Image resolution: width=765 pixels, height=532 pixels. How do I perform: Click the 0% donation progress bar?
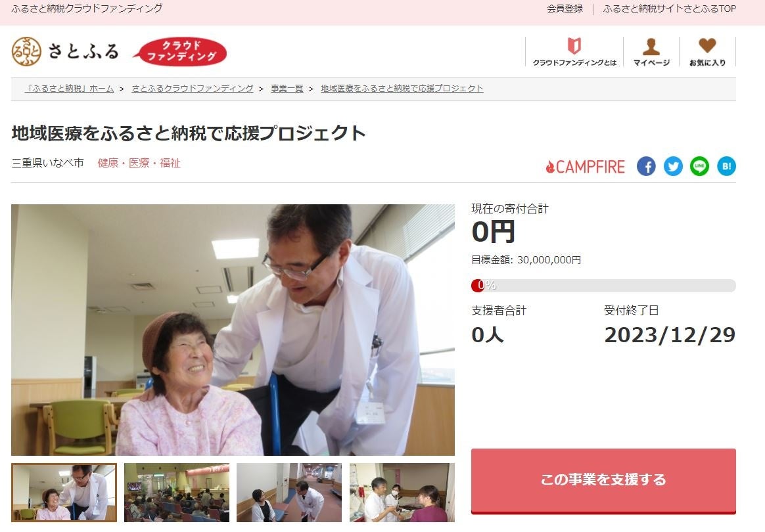603,286
